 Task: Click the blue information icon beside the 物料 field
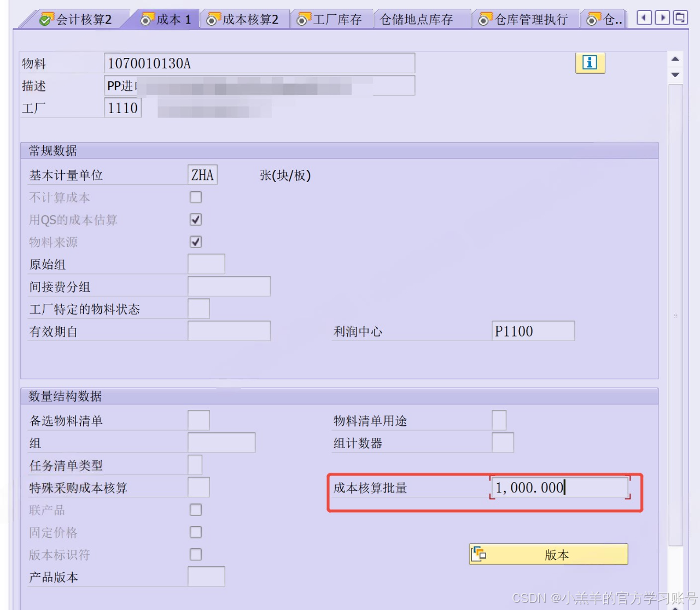590,63
